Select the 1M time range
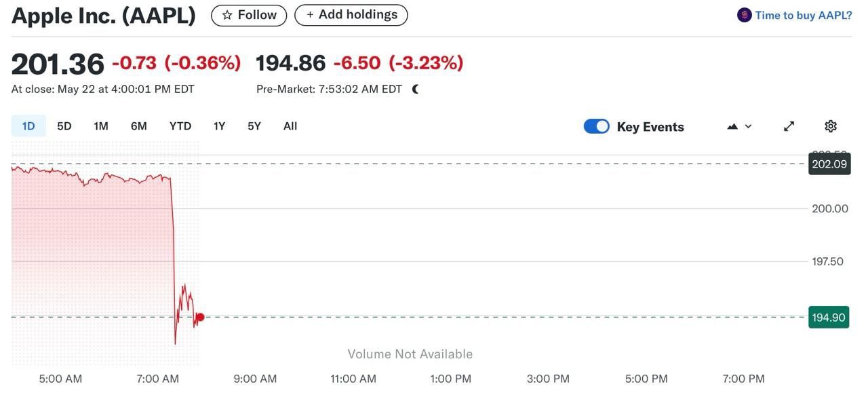Viewport: 868px width, 397px height. [x=101, y=126]
